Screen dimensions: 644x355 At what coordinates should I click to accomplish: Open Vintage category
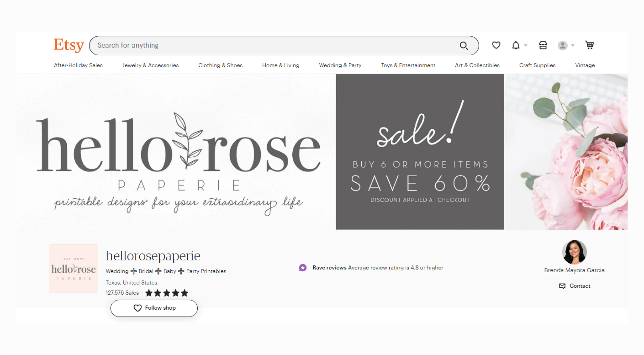[x=585, y=65]
